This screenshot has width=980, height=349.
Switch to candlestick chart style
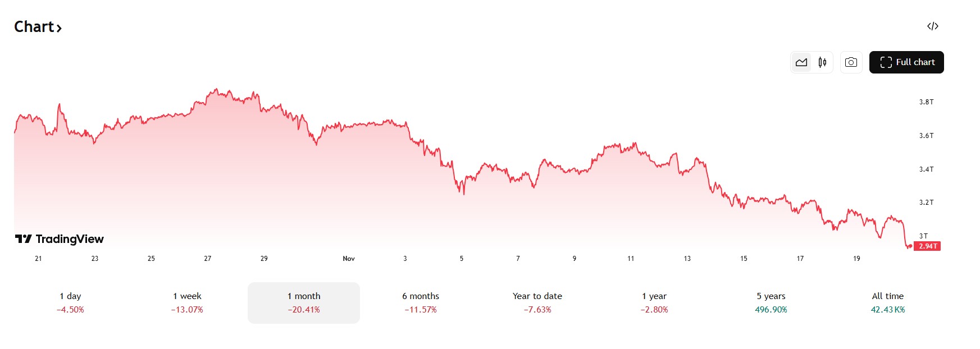tap(822, 62)
